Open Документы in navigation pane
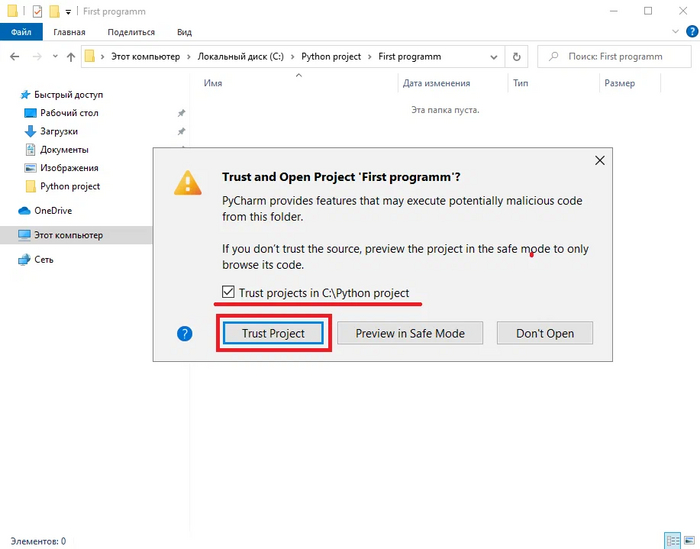The height and width of the screenshot is (549, 700). click(64, 150)
